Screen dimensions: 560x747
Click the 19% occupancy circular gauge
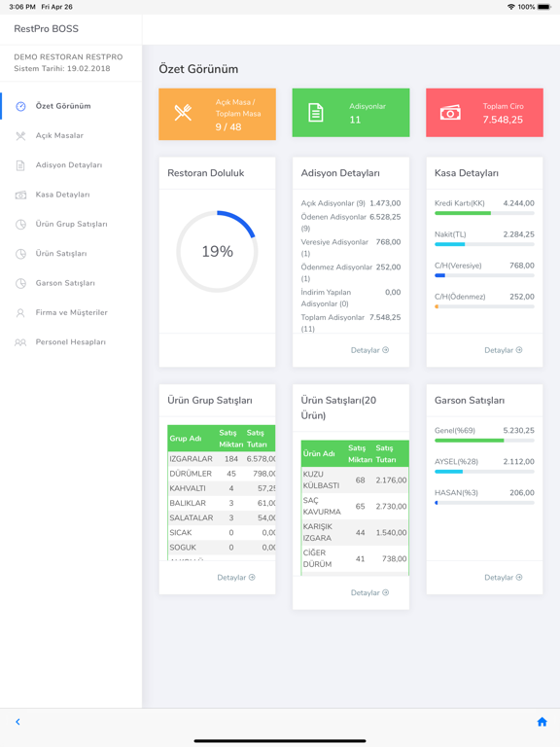217,252
